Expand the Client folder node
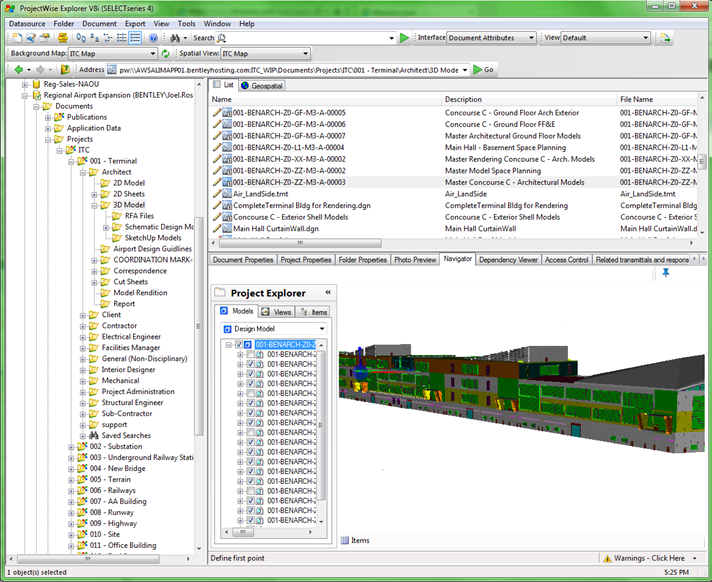This screenshot has height=582, width=712. click(83, 315)
